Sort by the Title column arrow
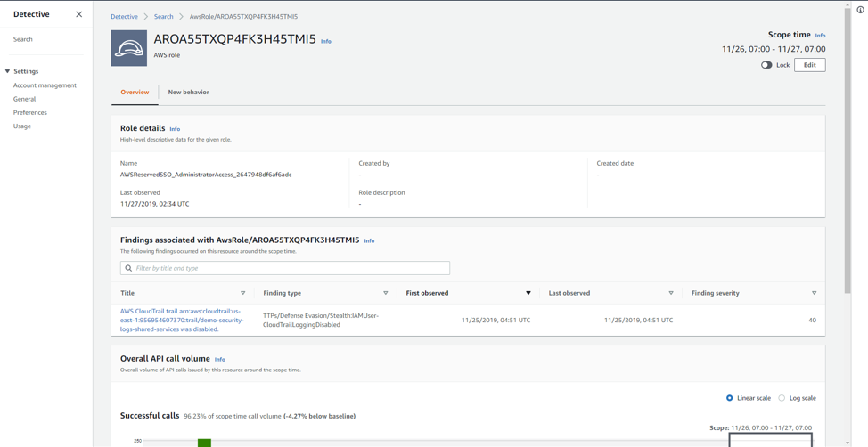This screenshot has width=868, height=447. coord(242,293)
